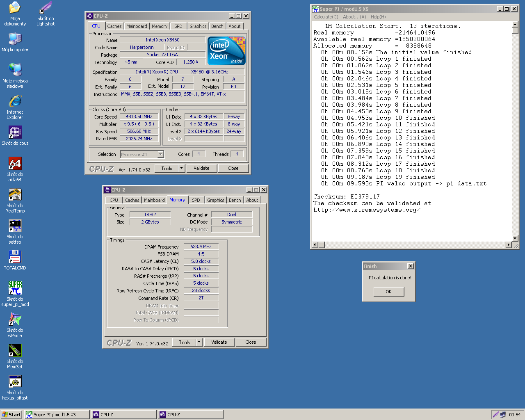Click the Checksum: E0379117 line
This screenshot has height=420, width=525.
tap(347, 197)
